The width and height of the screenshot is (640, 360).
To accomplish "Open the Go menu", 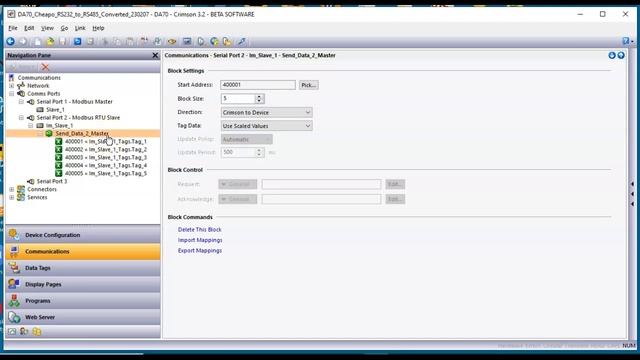I will pyautogui.click(x=64, y=28).
